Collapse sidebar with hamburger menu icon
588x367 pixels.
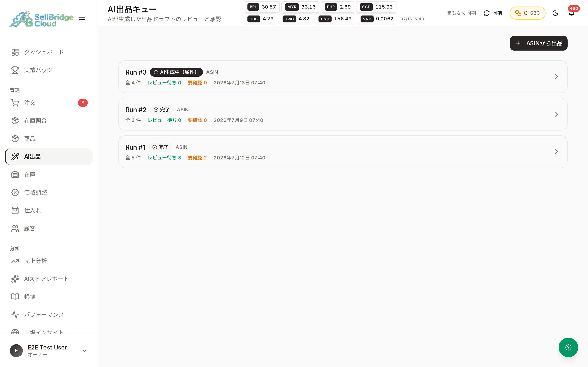coord(82,19)
